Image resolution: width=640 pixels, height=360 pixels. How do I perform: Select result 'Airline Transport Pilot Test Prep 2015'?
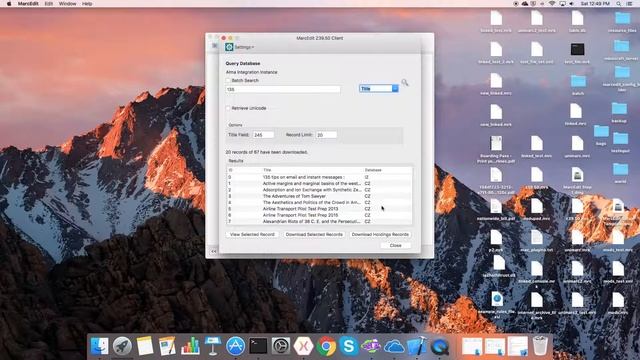click(319, 215)
